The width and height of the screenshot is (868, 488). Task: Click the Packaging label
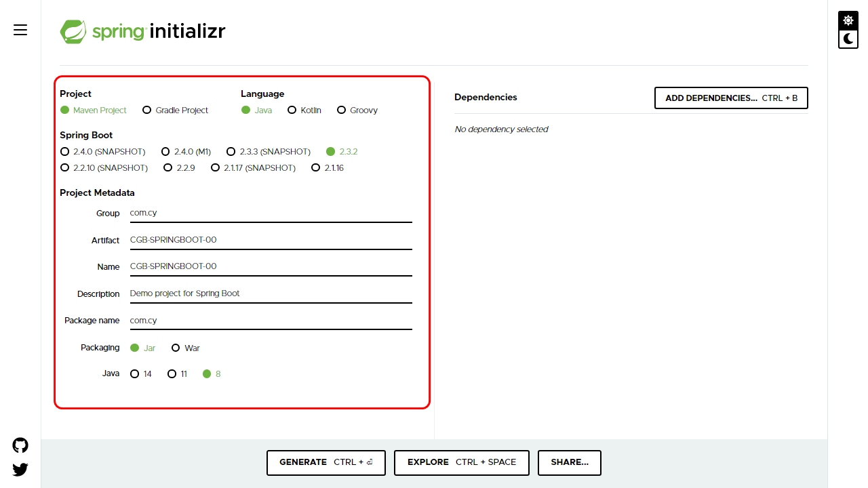100,348
